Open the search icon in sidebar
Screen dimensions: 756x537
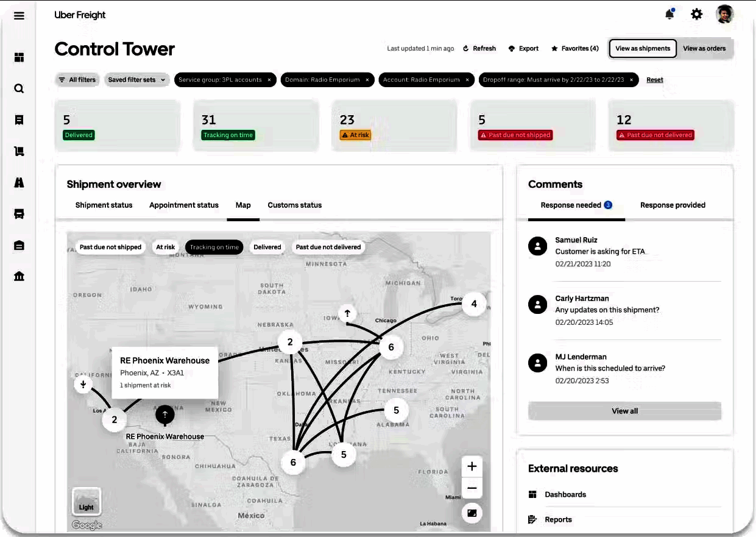pyautogui.click(x=19, y=88)
